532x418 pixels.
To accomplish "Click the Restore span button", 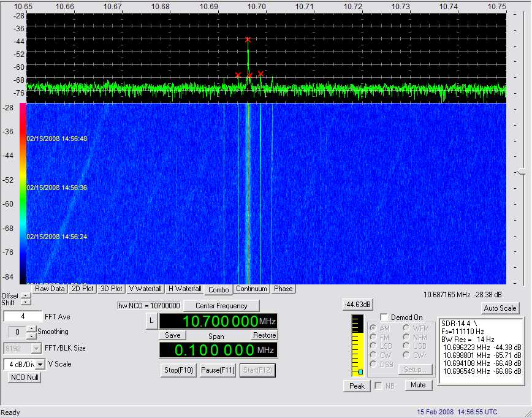I will (264, 335).
